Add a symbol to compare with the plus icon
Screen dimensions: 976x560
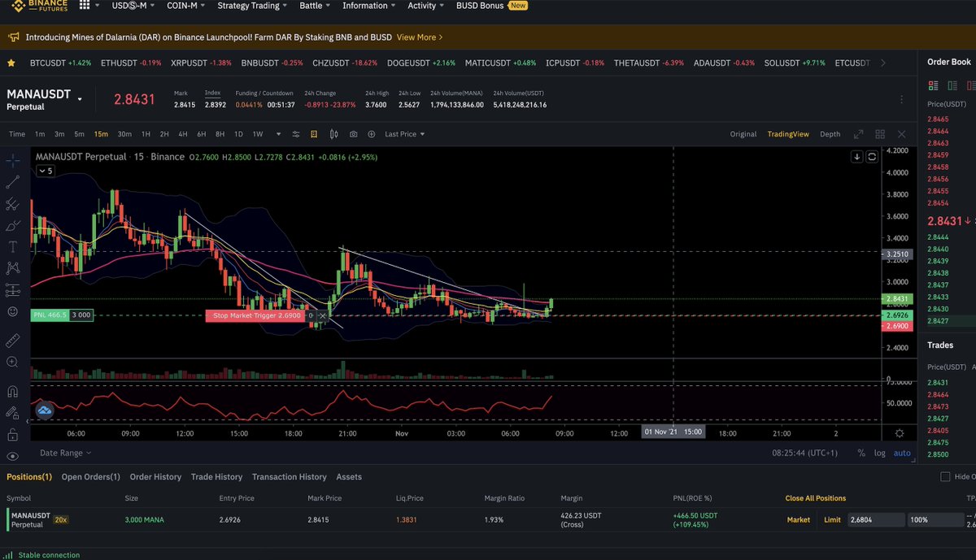(x=373, y=134)
